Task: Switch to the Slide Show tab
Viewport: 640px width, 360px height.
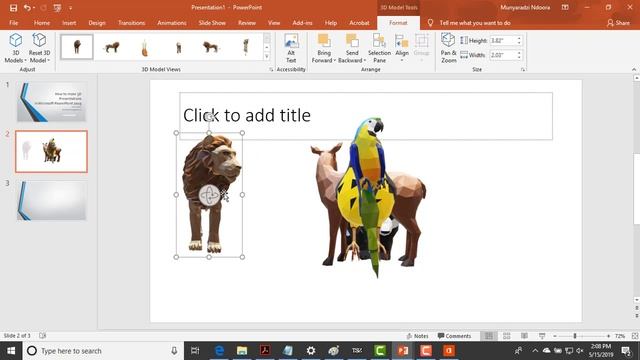Action: coord(212,23)
